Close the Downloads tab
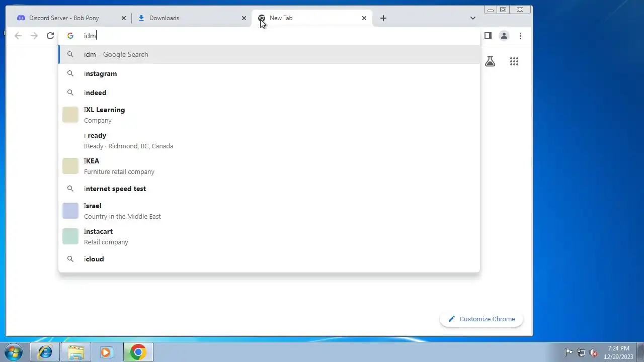 point(244,18)
